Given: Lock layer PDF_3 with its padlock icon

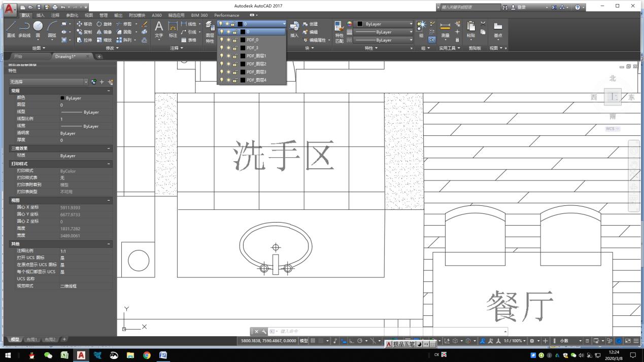Looking at the screenshot, I should pos(234,48).
